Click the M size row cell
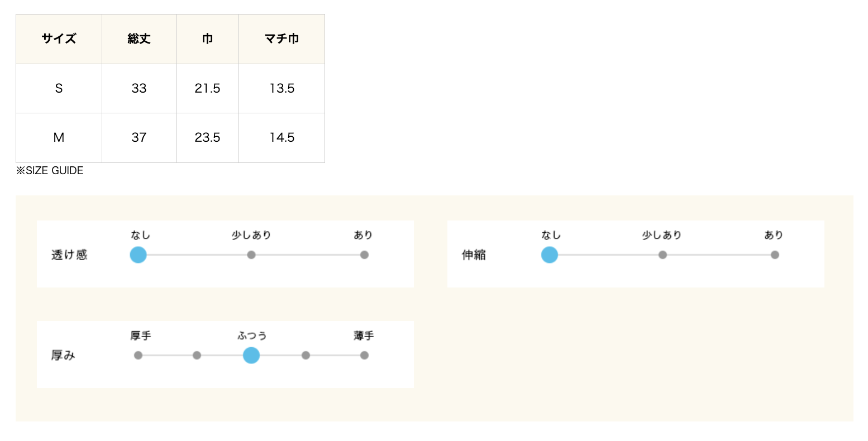 pyautogui.click(x=59, y=138)
